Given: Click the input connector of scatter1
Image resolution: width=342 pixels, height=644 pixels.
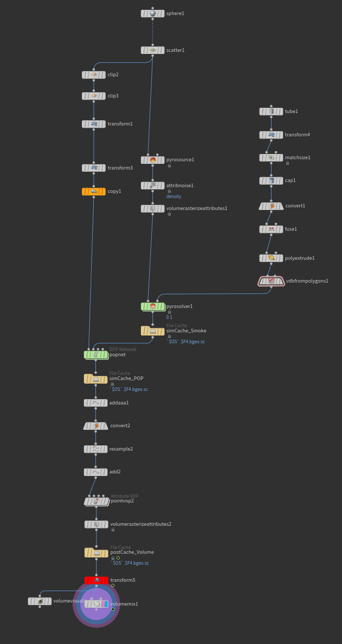Looking at the screenshot, I should pos(153,44).
